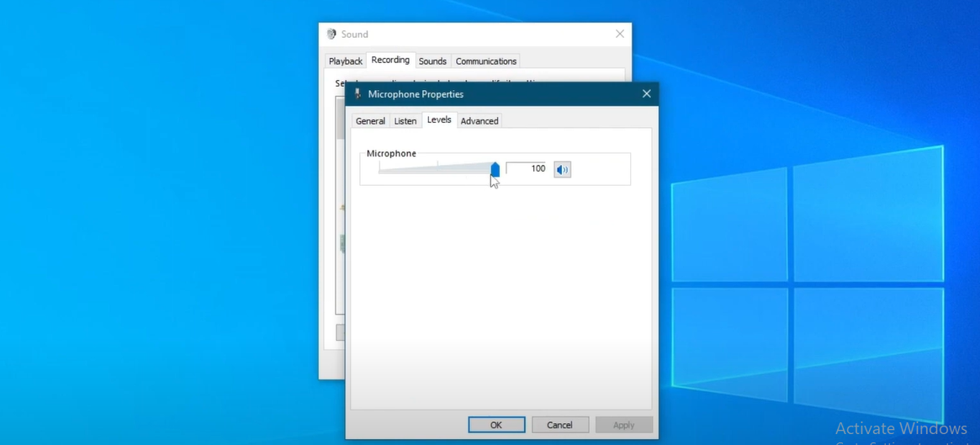Click the microphone level slider thumb
The height and width of the screenshot is (445, 980).
495,169
